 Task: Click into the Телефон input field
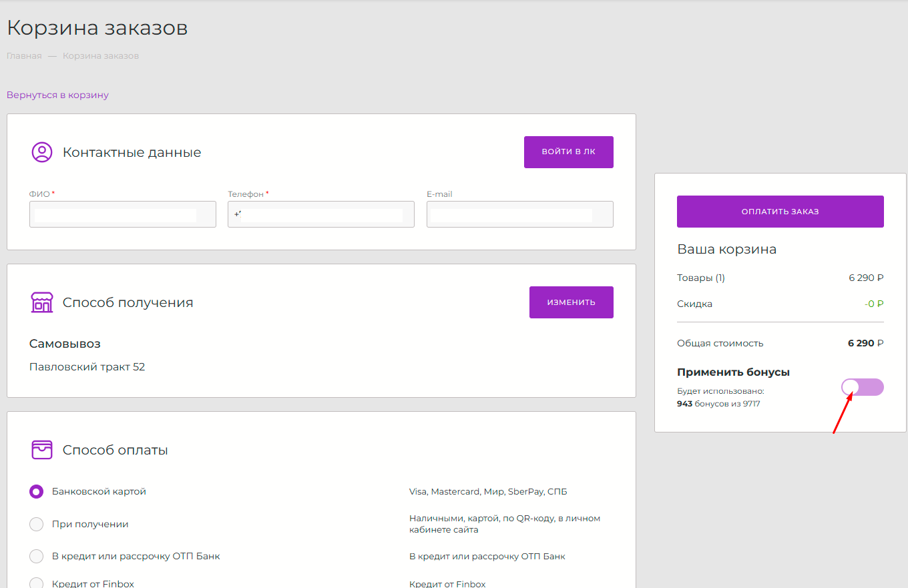click(x=320, y=214)
